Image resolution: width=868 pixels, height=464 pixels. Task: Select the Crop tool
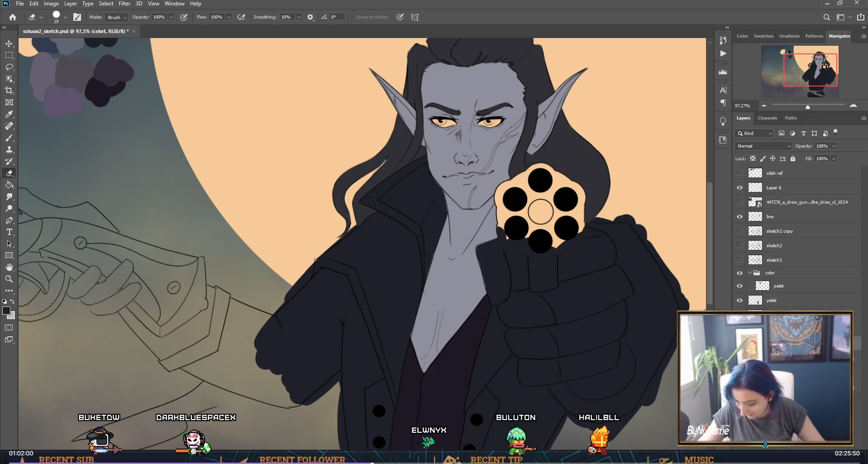[x=9, y=91]
